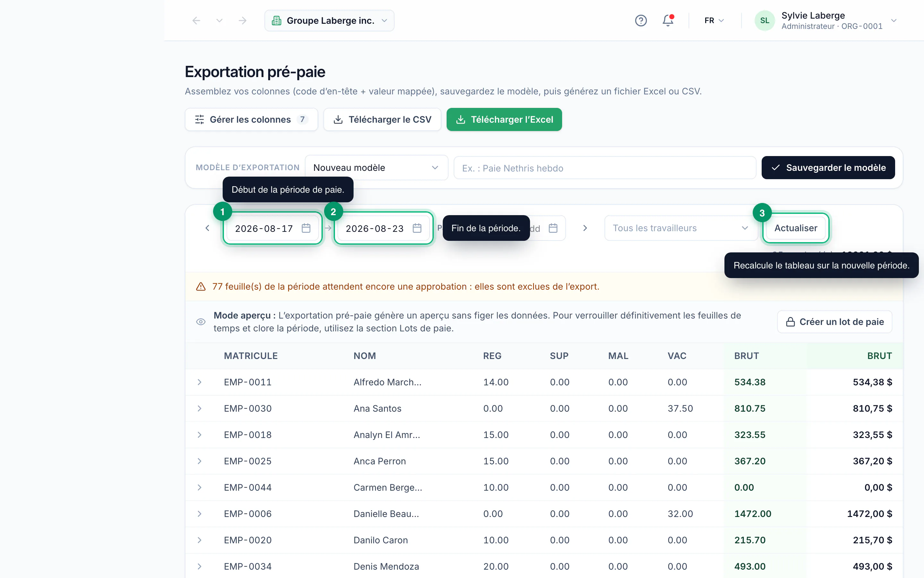Click REG value 20.00 for Denis Mendoza

[496, 566]
